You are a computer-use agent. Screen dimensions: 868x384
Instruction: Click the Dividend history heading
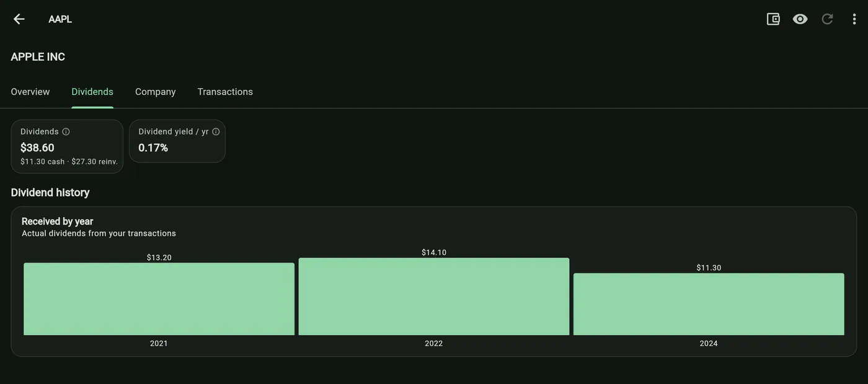50,192
